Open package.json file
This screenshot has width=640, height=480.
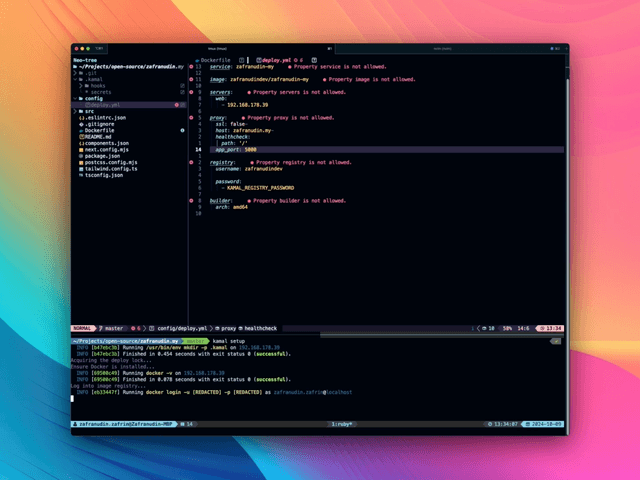[102, 156]
